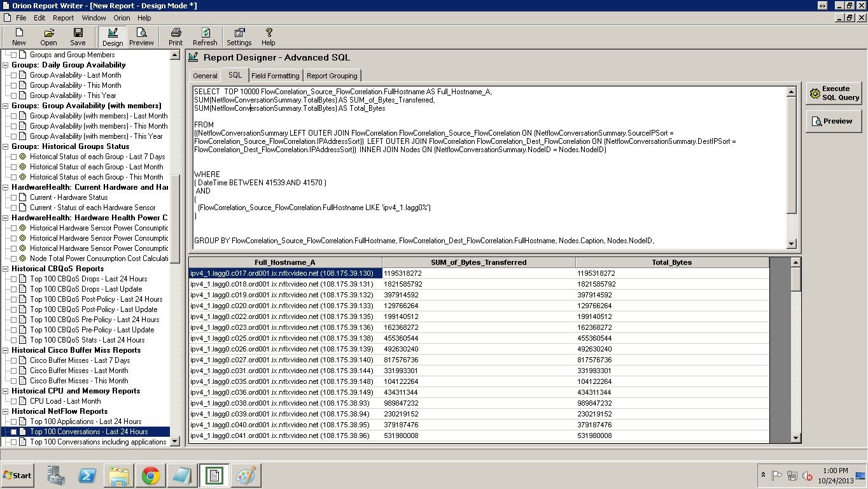Select Top 100 Conversations - Last 24 Hours report
The width and height of the screenshot is (868, 489).
[x=88, y=432]
